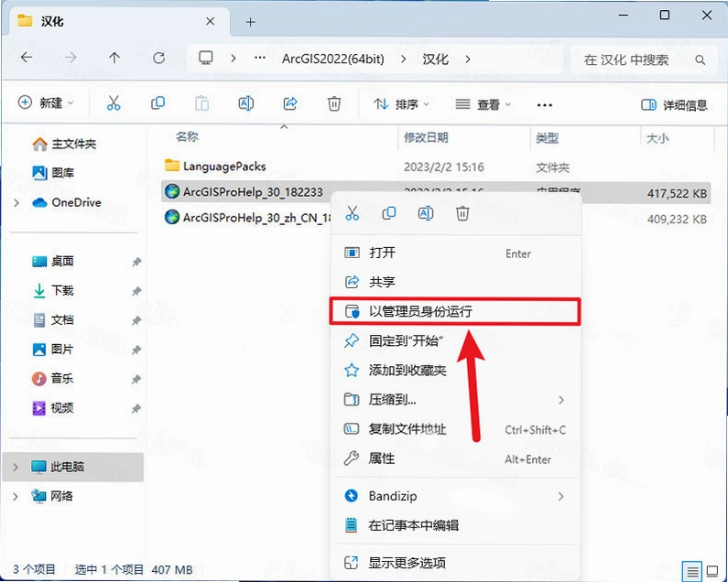The height and width of the screenshot is (582, 728).
Task: Open the 新建 dropdown
Action: pyautogui.click(x=46, y=102)
